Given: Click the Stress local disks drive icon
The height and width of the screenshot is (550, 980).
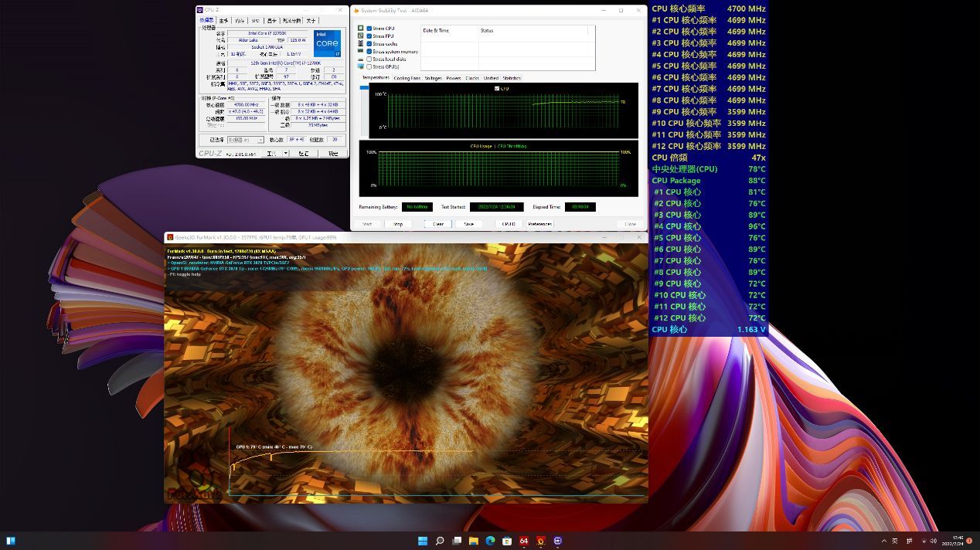Looking at the screenshot, I should 360,59.
